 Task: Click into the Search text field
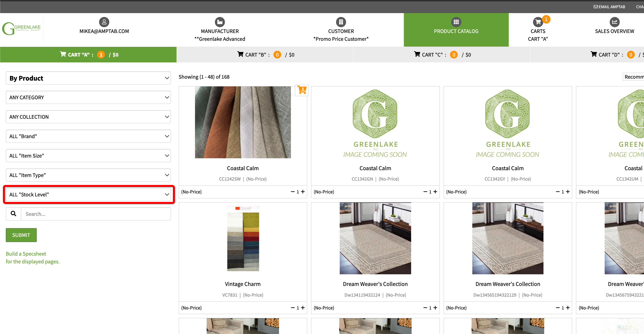96,214
